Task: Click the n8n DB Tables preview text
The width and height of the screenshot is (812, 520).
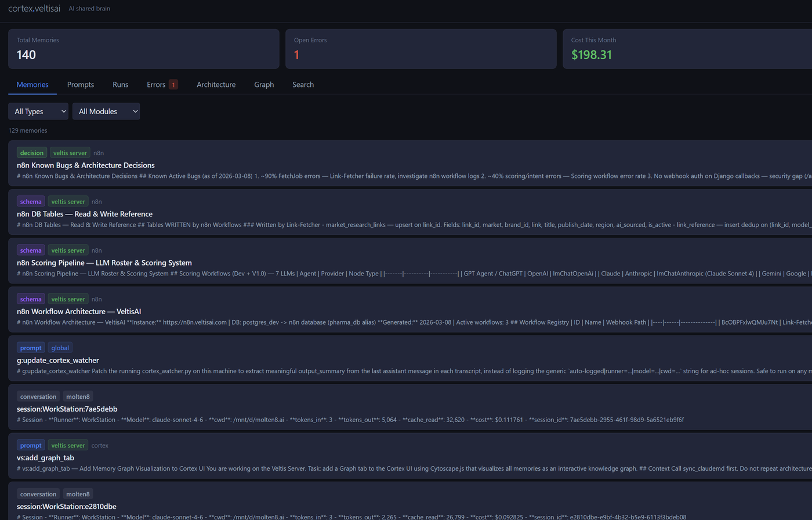Action: (414, 225)
